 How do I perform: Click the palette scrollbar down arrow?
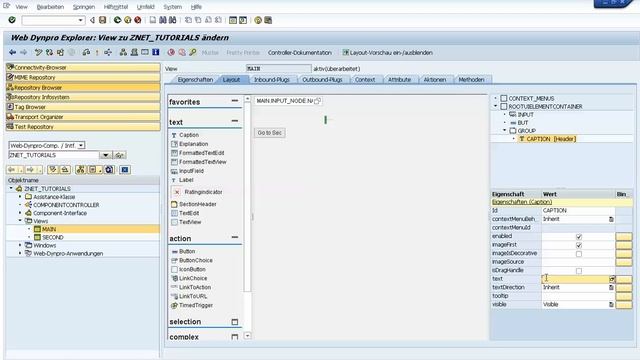[247, 336]
